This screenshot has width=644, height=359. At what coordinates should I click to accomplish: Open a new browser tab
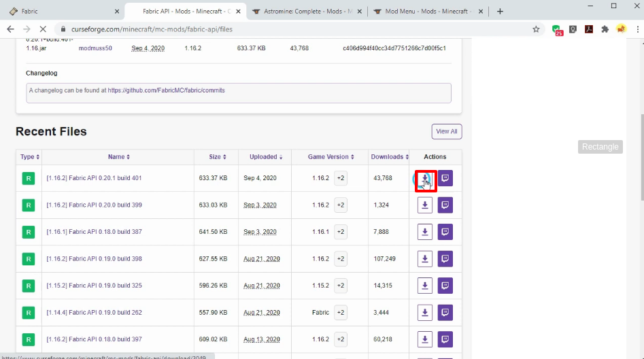click(x=500, y=12)
